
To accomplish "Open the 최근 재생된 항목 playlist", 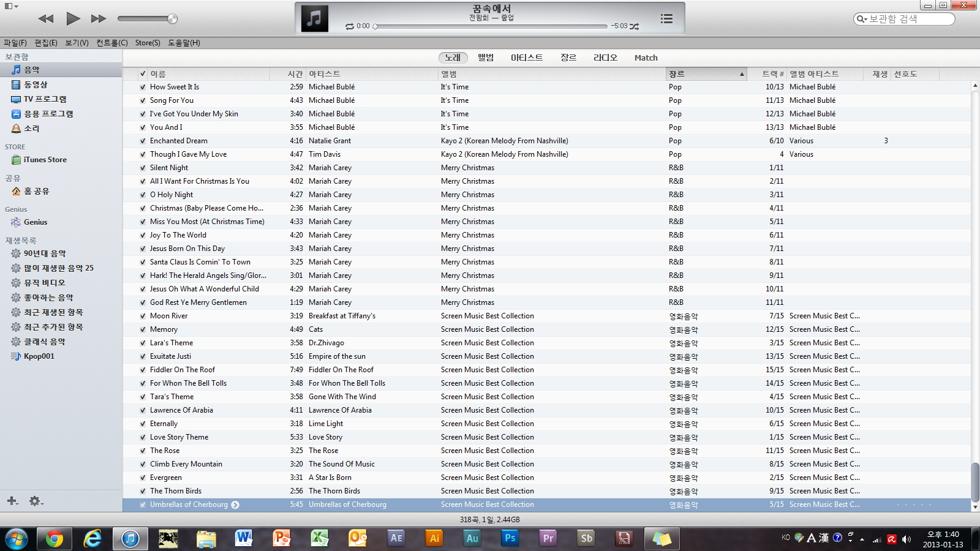I will click(61, 312).
